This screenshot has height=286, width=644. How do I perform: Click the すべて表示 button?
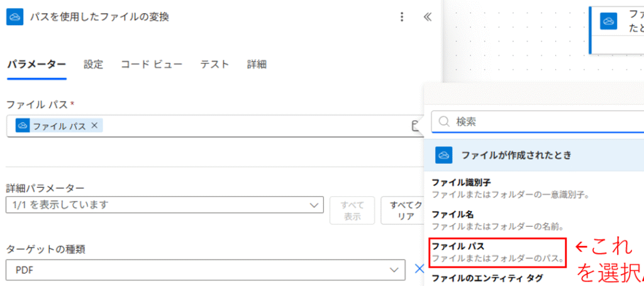coord(352,210)
